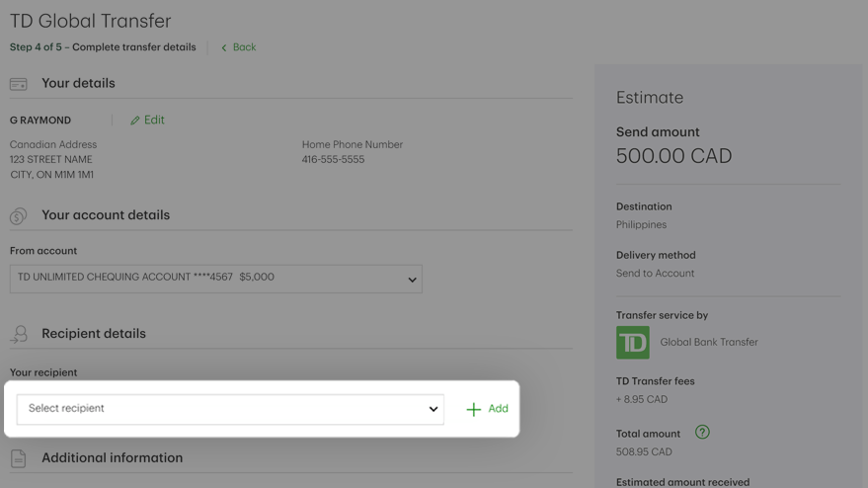
Task: Click the Select recipient chevron arrow
Action: (434, 409)
